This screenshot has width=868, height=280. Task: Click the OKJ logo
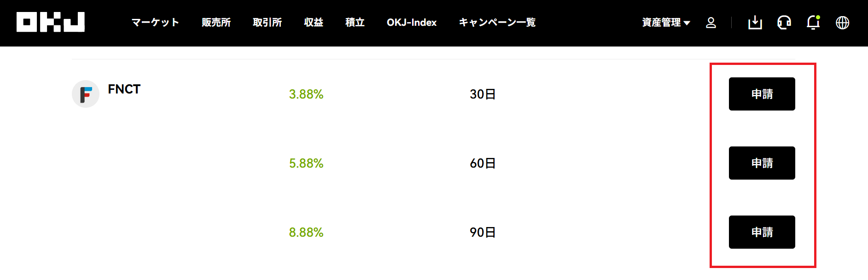pos(51,22)
